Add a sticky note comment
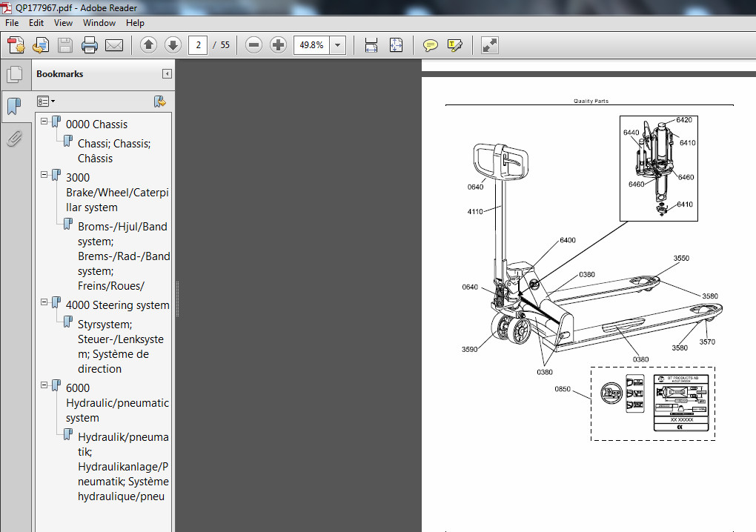756x532 pixels. click(430, 45)
